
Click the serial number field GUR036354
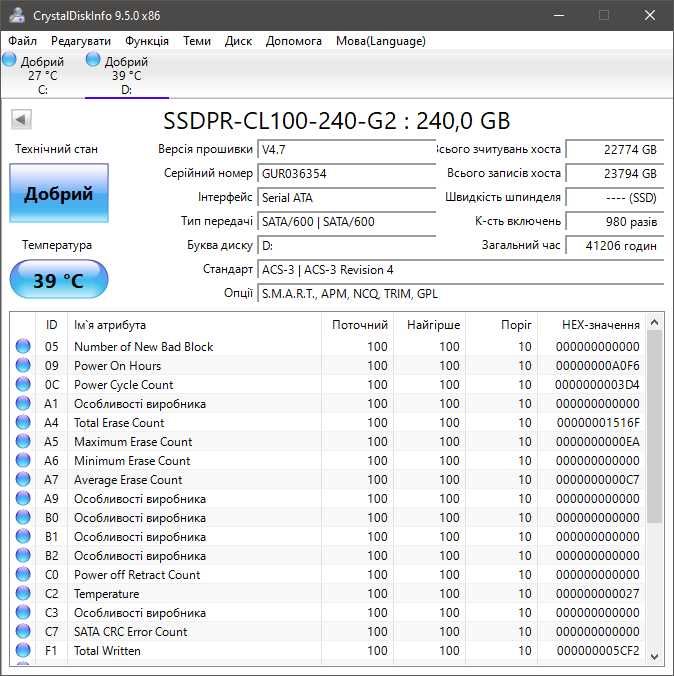(x=347, y=174)
